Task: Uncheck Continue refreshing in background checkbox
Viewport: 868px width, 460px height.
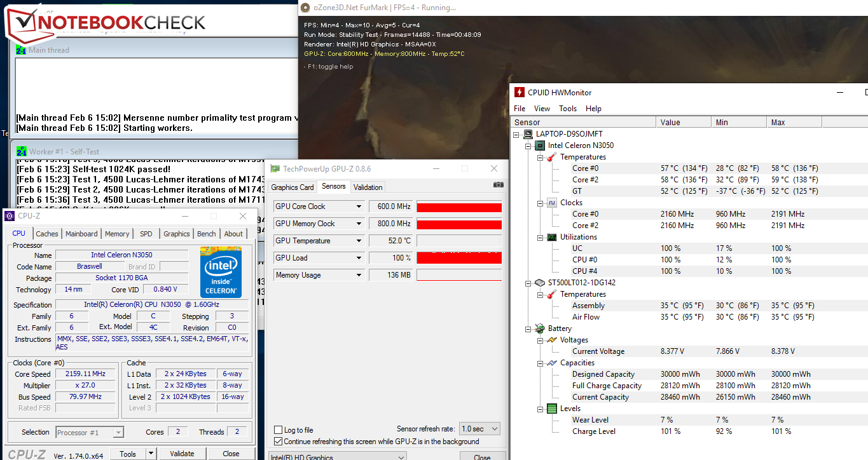Action: point(278,442)
